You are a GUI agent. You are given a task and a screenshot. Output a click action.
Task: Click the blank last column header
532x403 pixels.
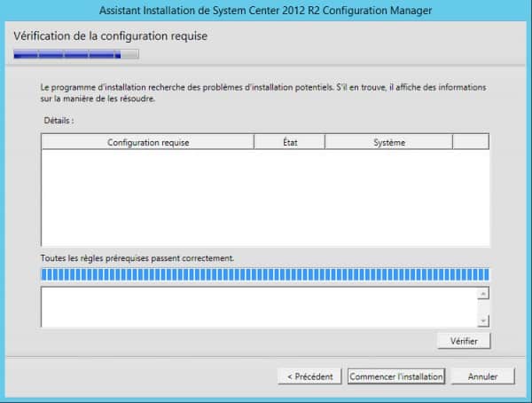470,142
